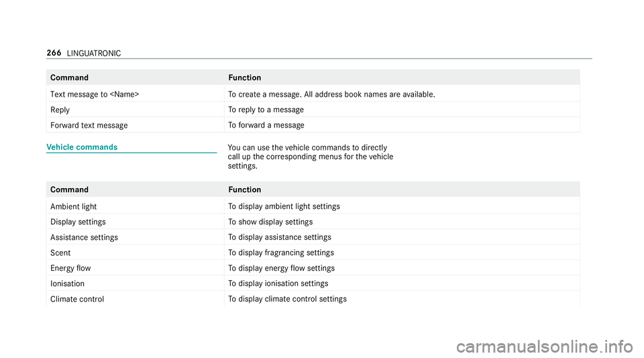Click 'To show display settings' description
644x358 pixels.
tap(270, 222)
